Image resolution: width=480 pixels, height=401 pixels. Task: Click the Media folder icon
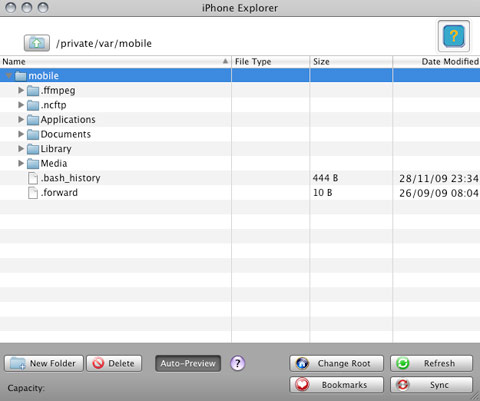(33, 163)
